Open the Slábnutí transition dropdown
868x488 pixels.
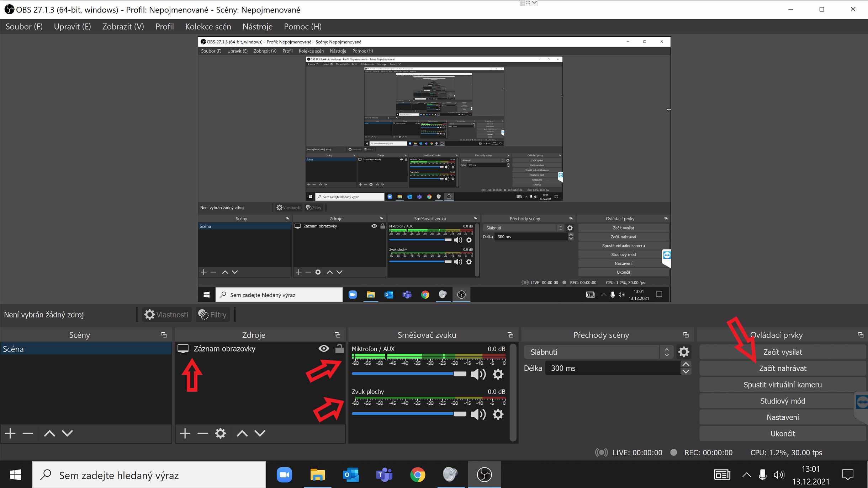(x=599, y=352)
